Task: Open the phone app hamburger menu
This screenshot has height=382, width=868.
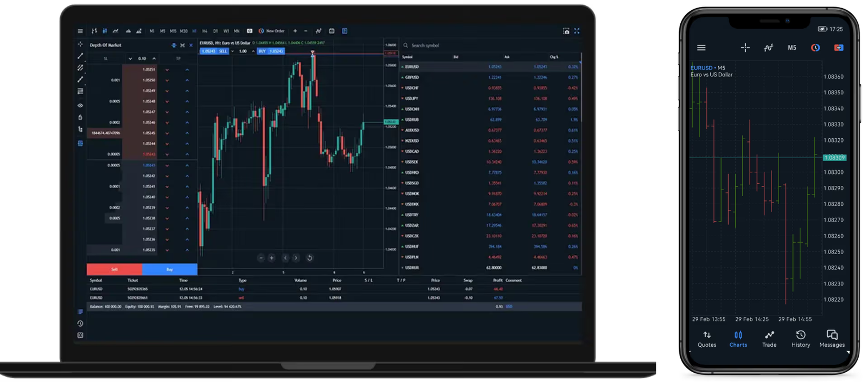Action: (701, 48)
